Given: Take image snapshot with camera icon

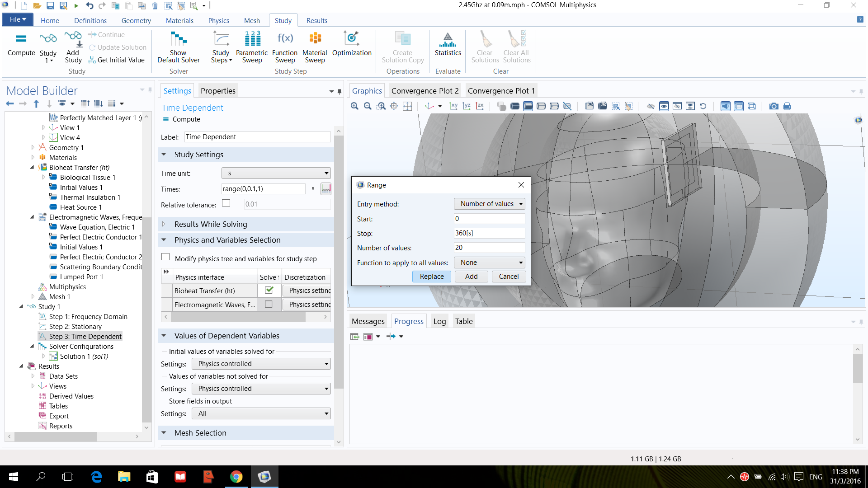Looking at the screenshot, I should tap(774, 106).
